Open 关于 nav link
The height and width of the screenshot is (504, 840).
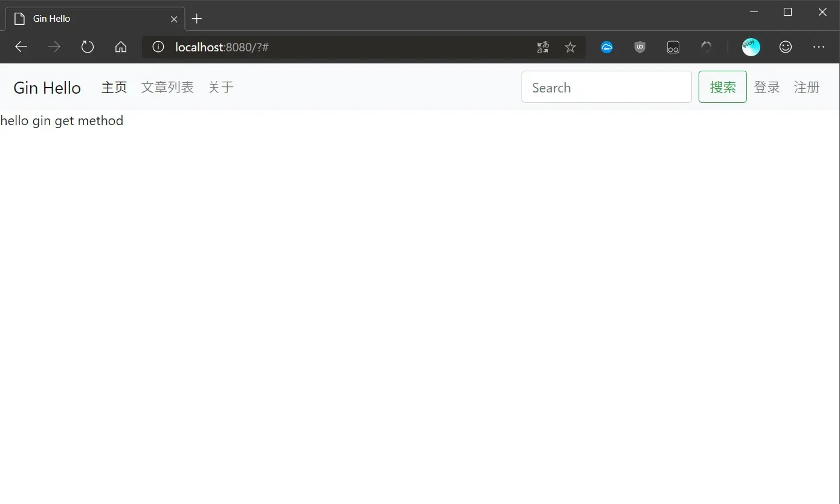221,88
